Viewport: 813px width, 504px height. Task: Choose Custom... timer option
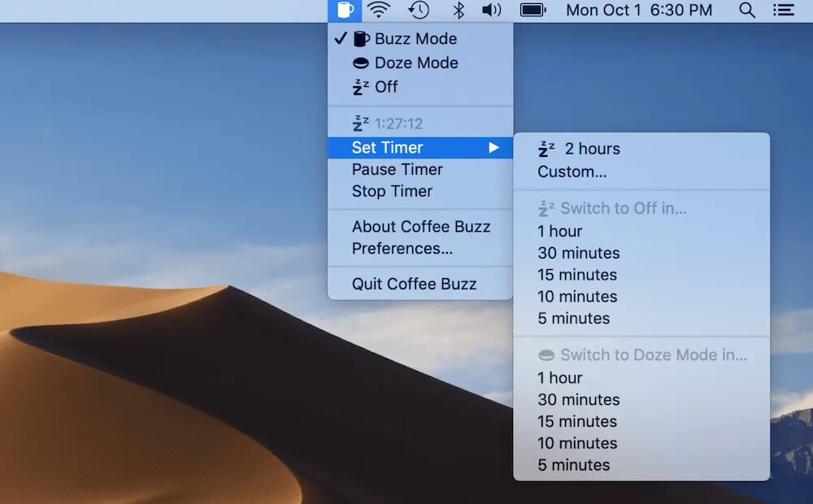[641, 172]
